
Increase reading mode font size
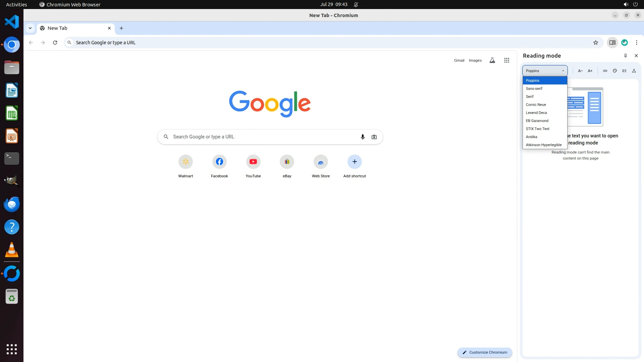(590, 71)
